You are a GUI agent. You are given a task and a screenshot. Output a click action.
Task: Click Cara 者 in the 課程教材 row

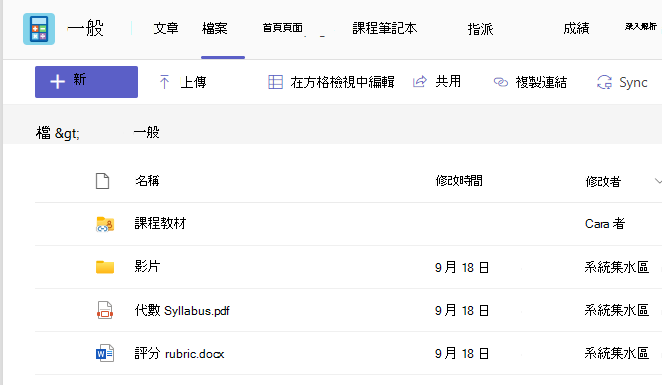tap(605, 223)
